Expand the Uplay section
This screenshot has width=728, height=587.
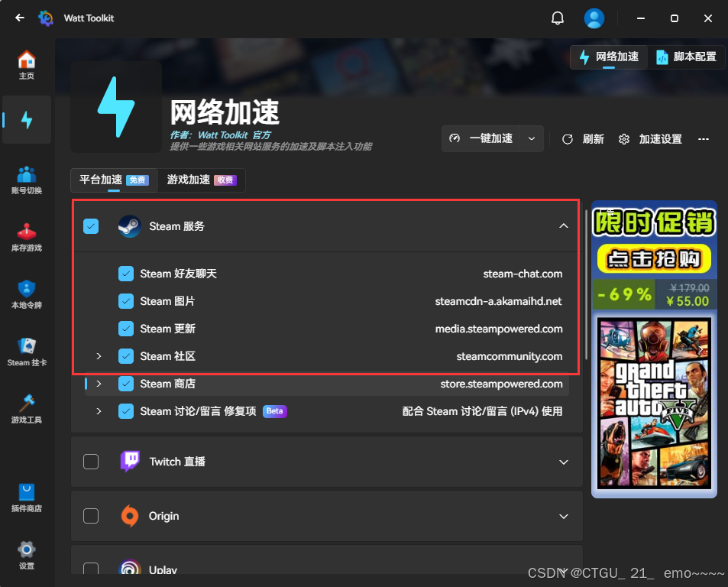(564, 570)
